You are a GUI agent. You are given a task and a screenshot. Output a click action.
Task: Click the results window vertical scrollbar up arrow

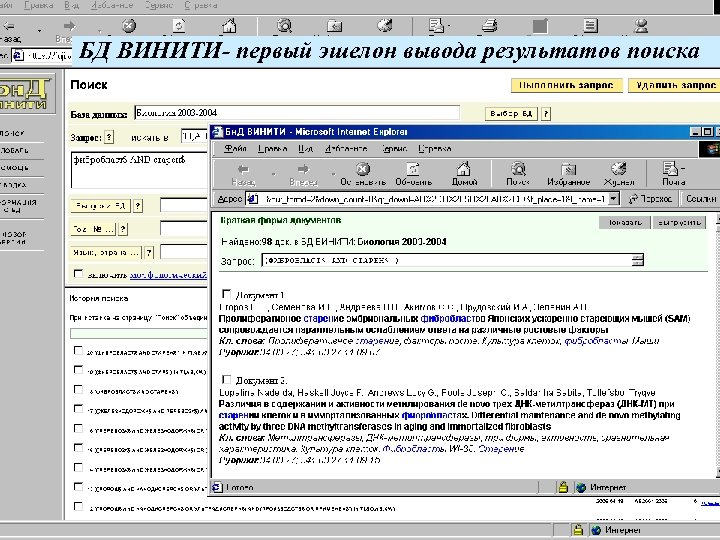(717, 220)
